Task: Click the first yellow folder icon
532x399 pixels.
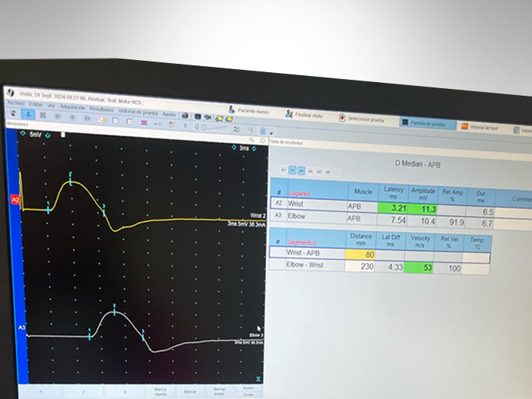Action: pyautogui.click(x=219, y=119)
